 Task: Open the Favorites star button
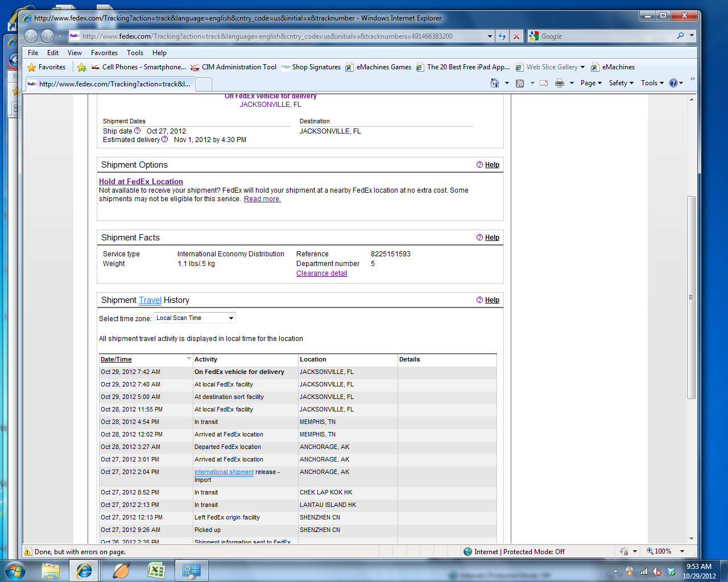(x=47, y=67)
